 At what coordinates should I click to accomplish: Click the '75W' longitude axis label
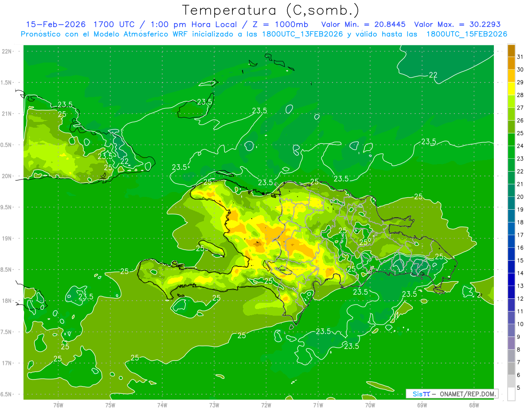point(110,405)
